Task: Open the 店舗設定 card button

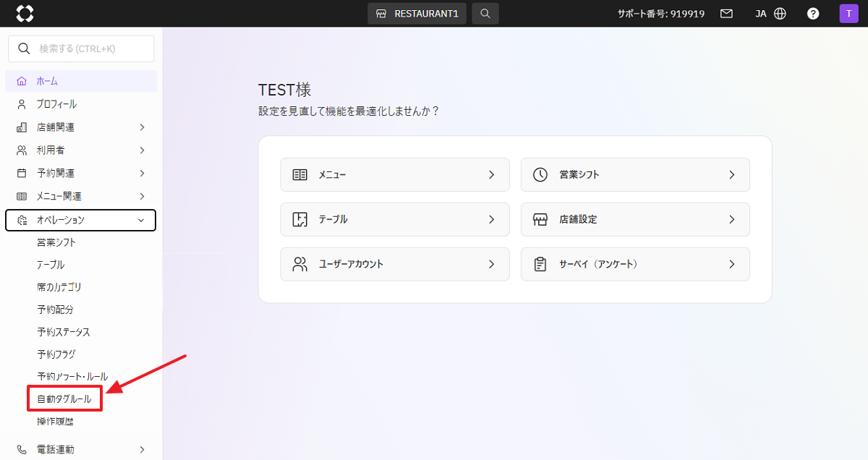Action: point(635,219)
